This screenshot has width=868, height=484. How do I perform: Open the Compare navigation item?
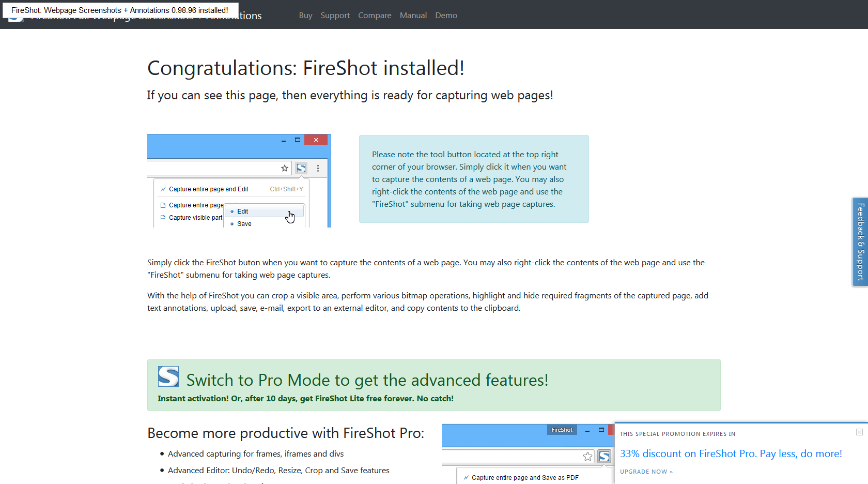(x=375, y=16)
